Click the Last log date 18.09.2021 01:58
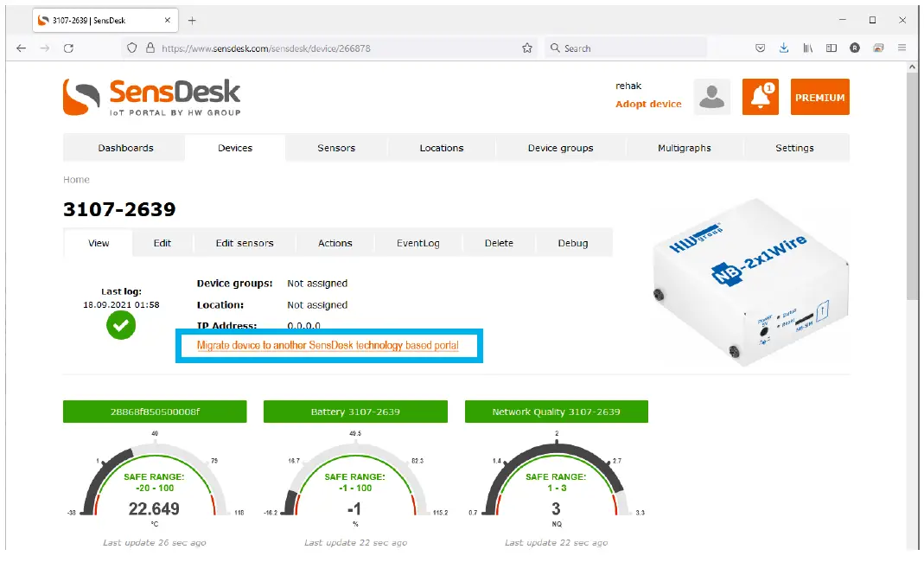924x562 pixels. pos(121,305)
